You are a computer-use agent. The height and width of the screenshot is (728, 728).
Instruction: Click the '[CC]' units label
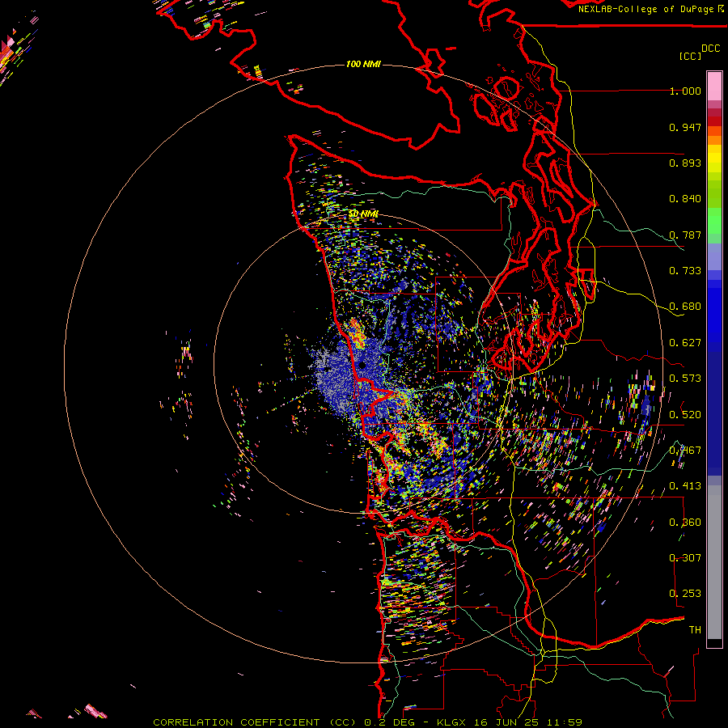point(690,56)
